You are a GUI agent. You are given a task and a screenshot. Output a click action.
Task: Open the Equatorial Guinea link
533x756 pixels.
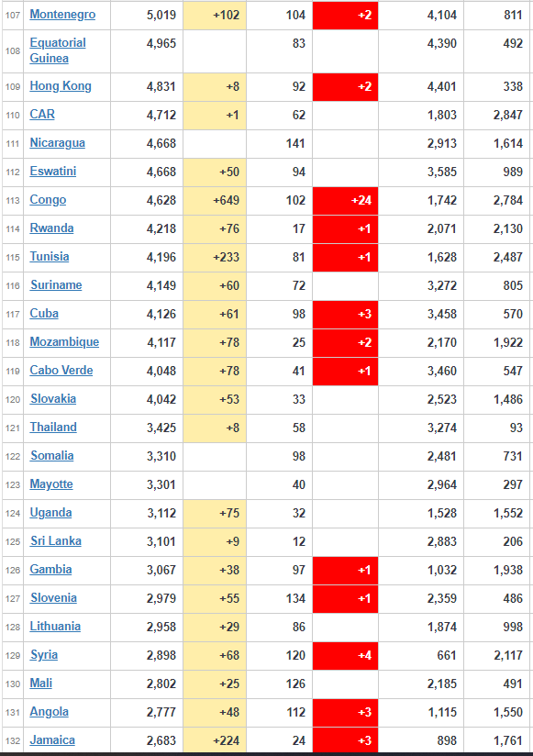58,50
